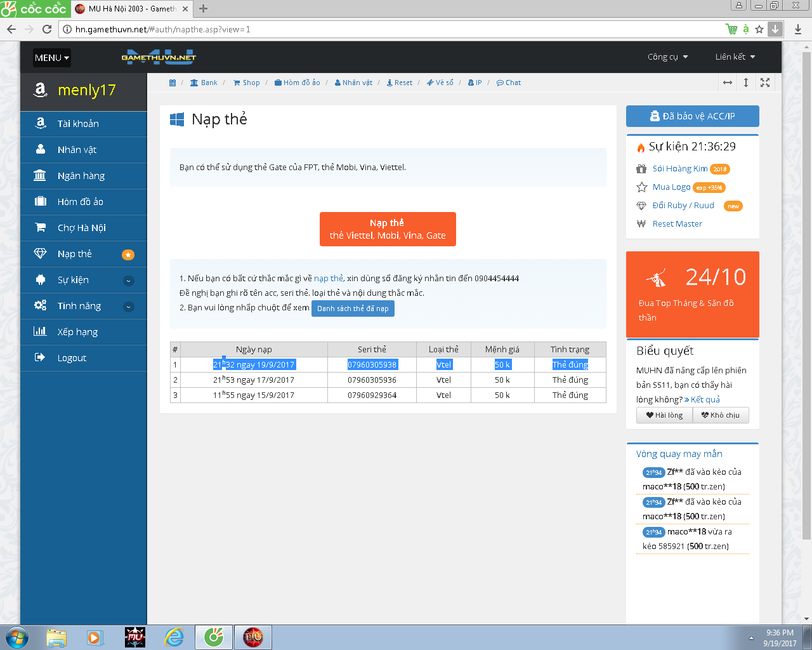
Task: Click the horizontal resize arrows icon
Action: pos(728,83)
